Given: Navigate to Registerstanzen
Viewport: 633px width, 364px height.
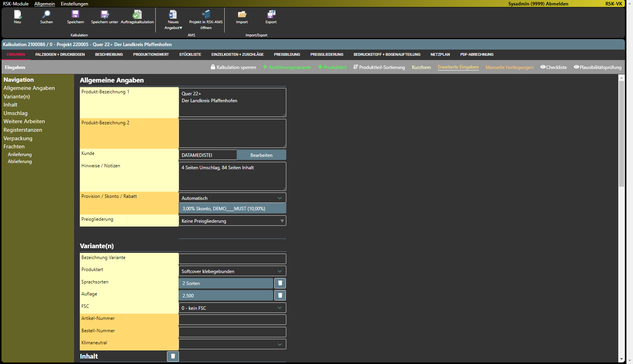Looking at the screenshot, I should (23, 130).
